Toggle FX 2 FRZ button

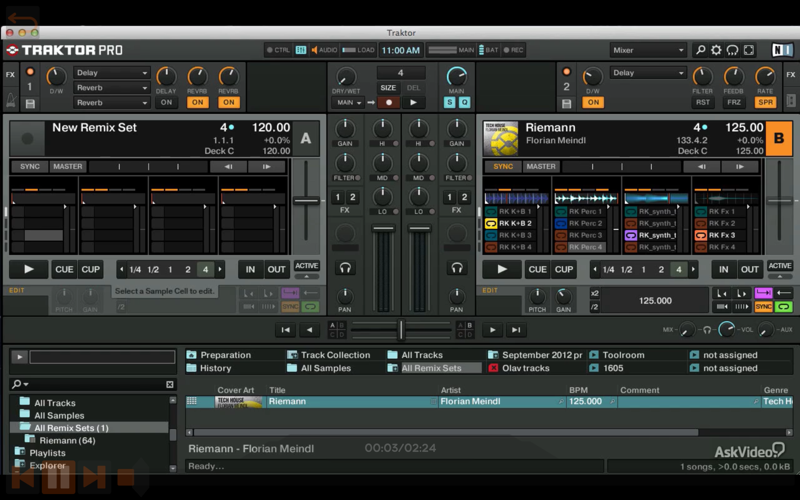tap(734, 103)
